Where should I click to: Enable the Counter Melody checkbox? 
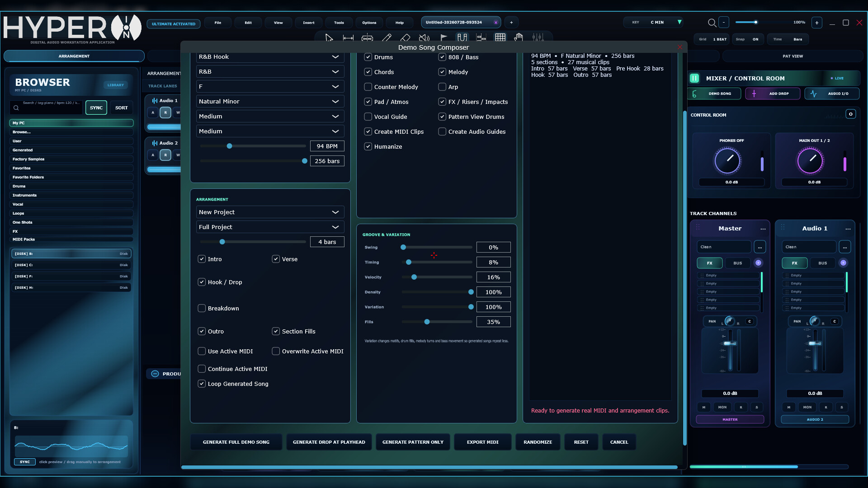click(x=368, y=87)
